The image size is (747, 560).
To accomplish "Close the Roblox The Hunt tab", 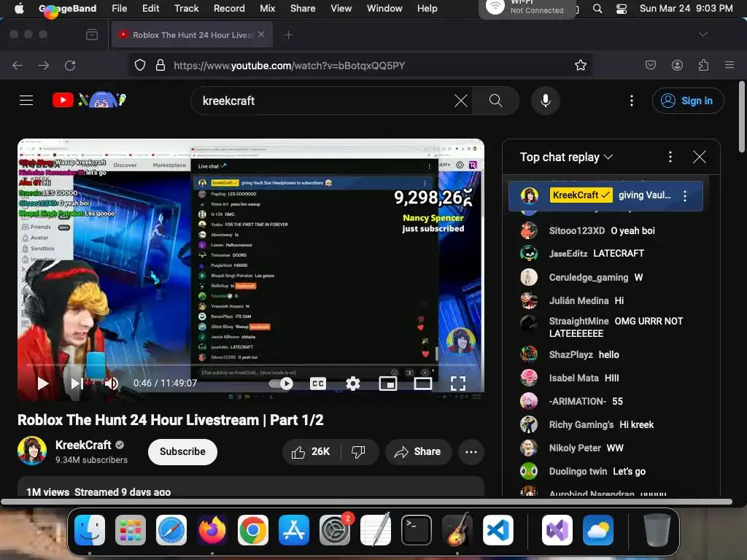I will pyautogui.click(x=261, y=34).
